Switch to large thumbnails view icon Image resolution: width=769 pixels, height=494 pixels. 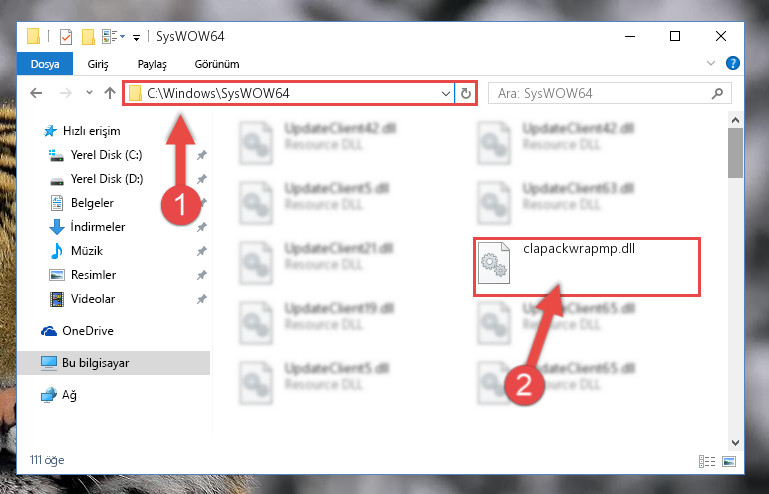729,461
